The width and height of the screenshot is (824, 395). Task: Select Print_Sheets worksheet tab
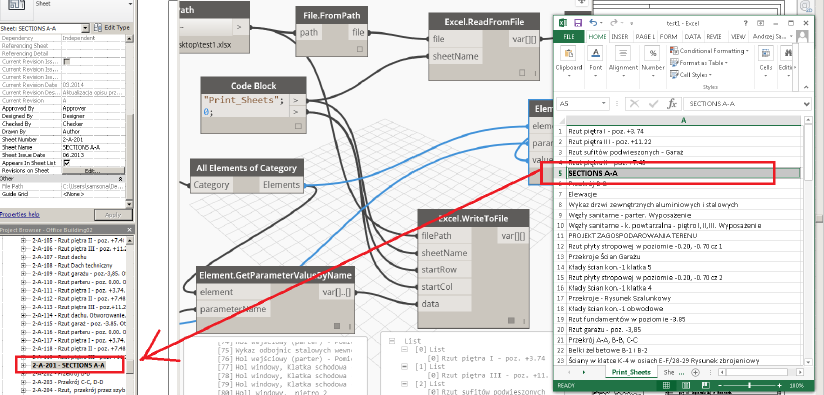[x=631, y=372]
